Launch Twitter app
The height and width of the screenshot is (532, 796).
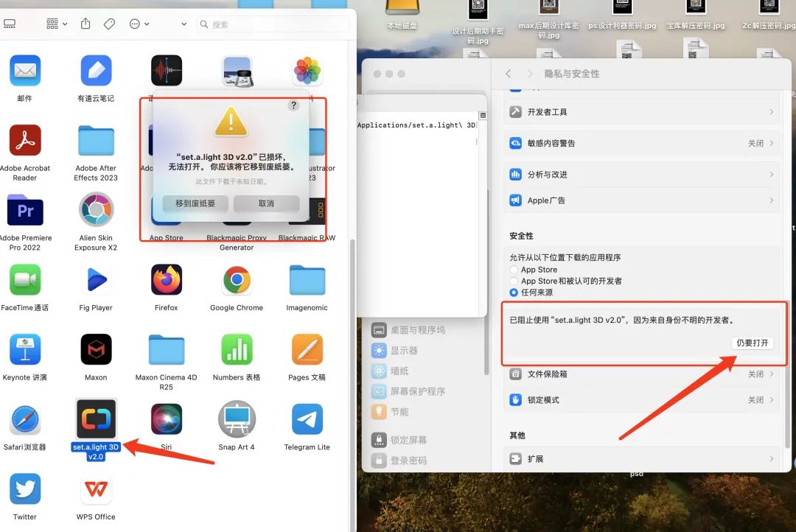pos(25,489)
